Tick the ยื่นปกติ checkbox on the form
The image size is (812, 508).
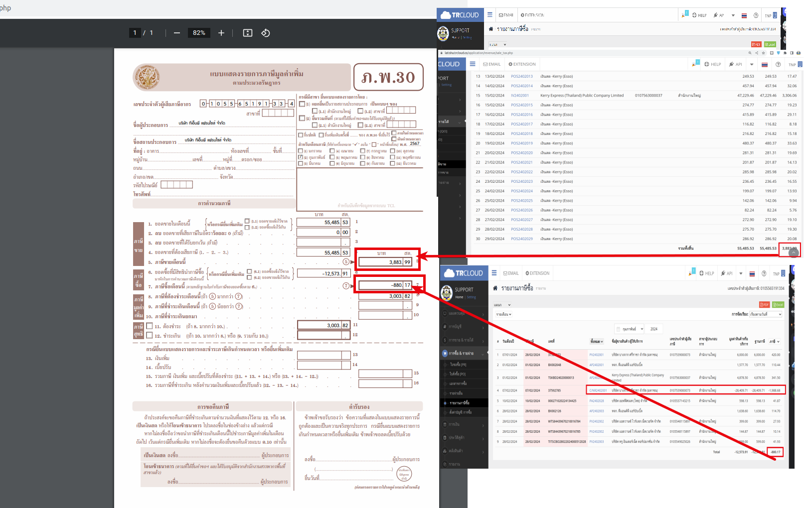[x=301, y=134]
